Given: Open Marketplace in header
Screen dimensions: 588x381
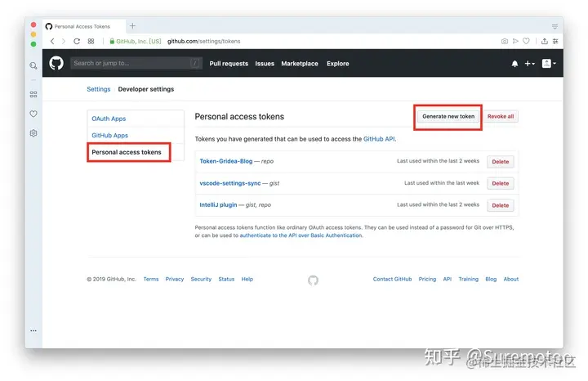Looking at the screenshot, I should [300, 64].
